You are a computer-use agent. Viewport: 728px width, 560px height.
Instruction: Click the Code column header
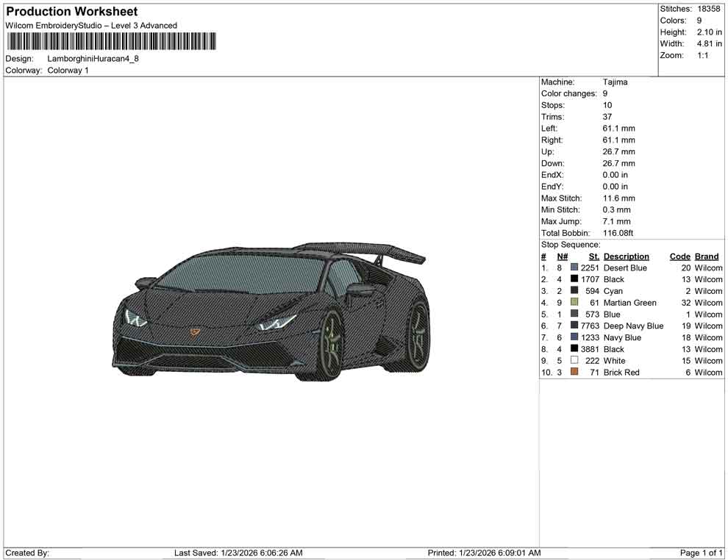[680, 256]
